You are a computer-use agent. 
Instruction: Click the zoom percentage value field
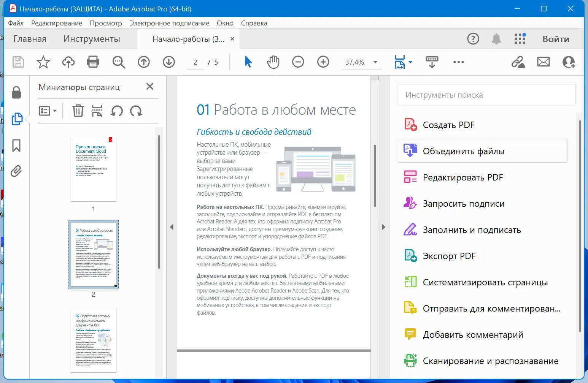(355, 62)
